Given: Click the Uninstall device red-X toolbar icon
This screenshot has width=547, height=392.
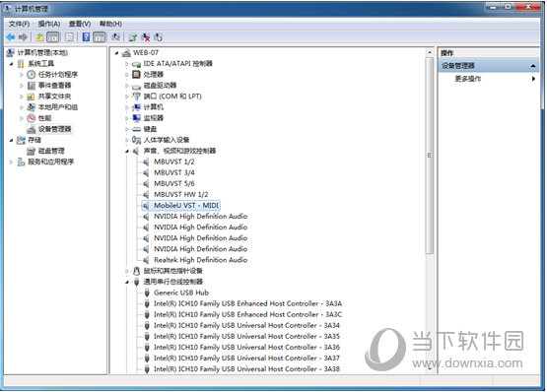Looking at the screenshot, I should tap(145, 37).
